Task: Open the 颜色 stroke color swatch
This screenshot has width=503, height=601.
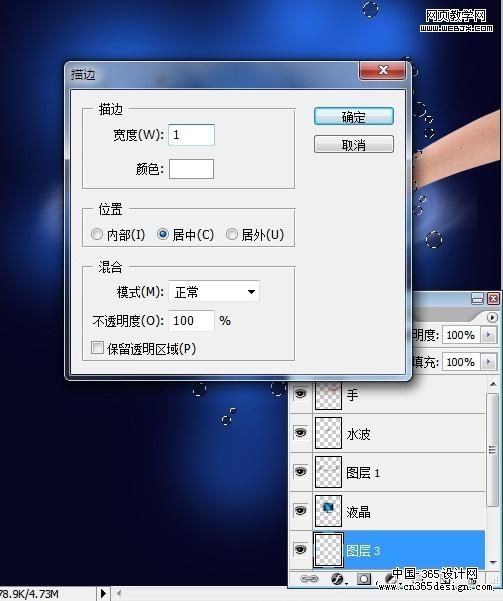Action: 191,169
